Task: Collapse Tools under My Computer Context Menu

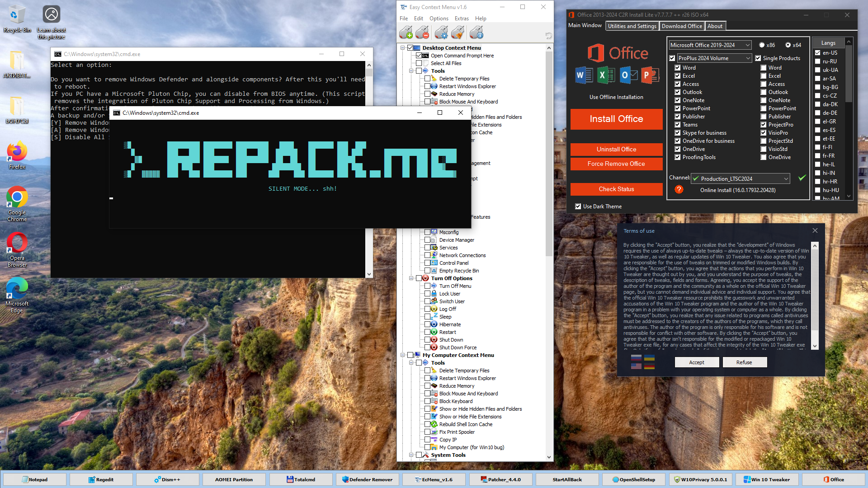Action: tap(411, 363)
